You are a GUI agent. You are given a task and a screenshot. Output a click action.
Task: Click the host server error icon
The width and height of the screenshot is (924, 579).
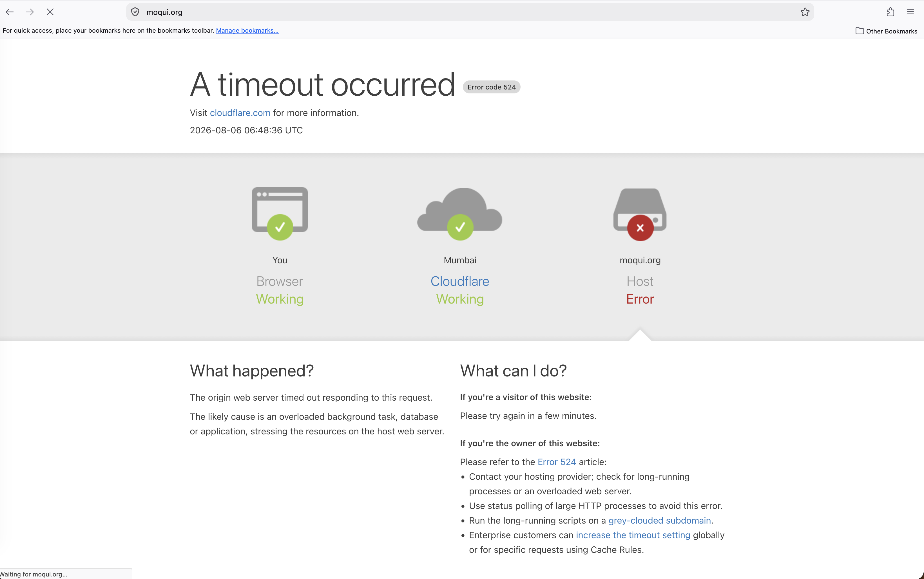640,214
